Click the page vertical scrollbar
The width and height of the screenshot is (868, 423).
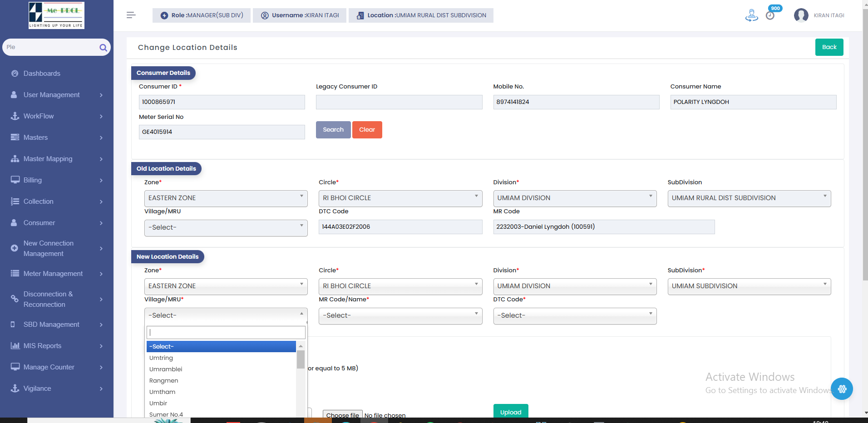point(865,145)
